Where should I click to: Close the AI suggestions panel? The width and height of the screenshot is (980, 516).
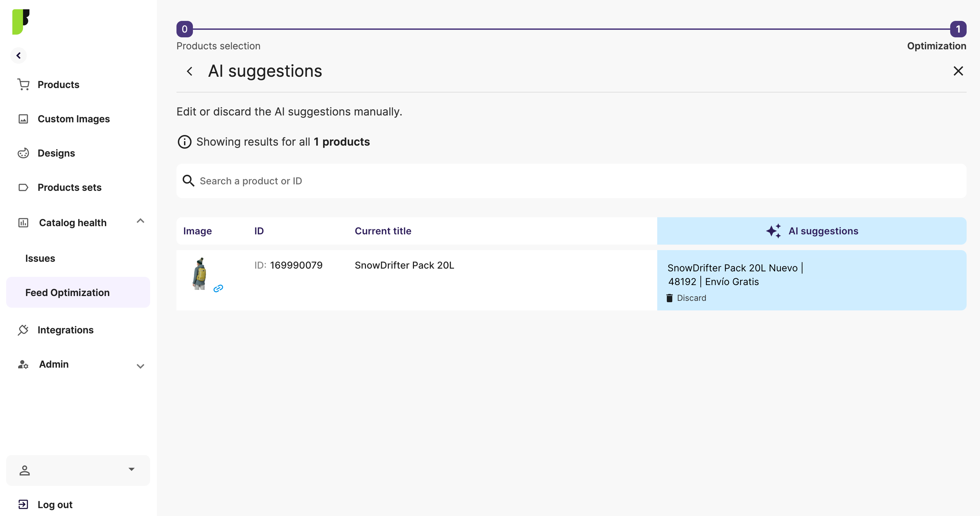pyautogui.click(x=958, y=71)
